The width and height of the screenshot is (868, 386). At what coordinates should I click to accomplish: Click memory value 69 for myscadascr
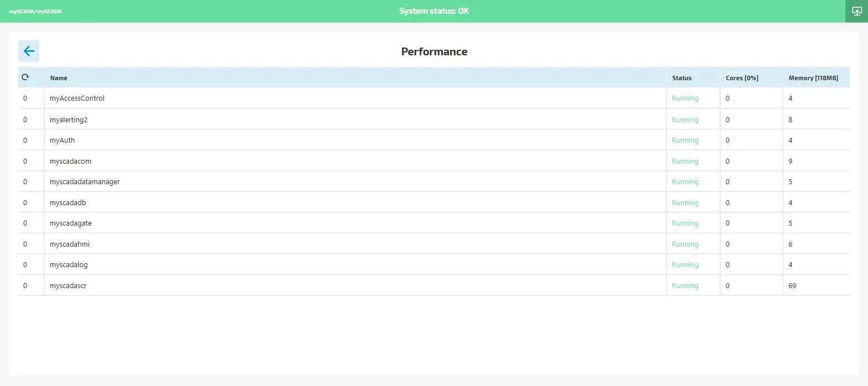tap(792, 286)
